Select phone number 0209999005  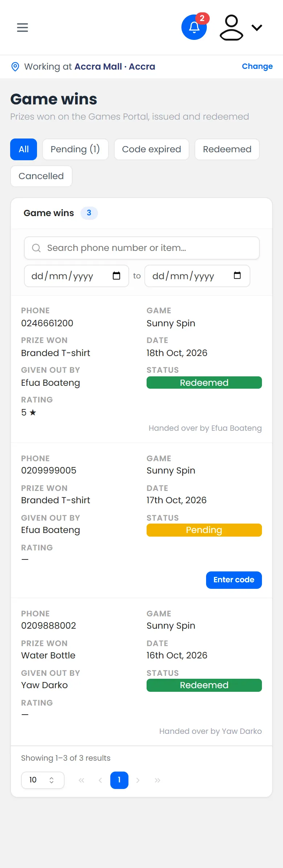[x=49, y=471]
